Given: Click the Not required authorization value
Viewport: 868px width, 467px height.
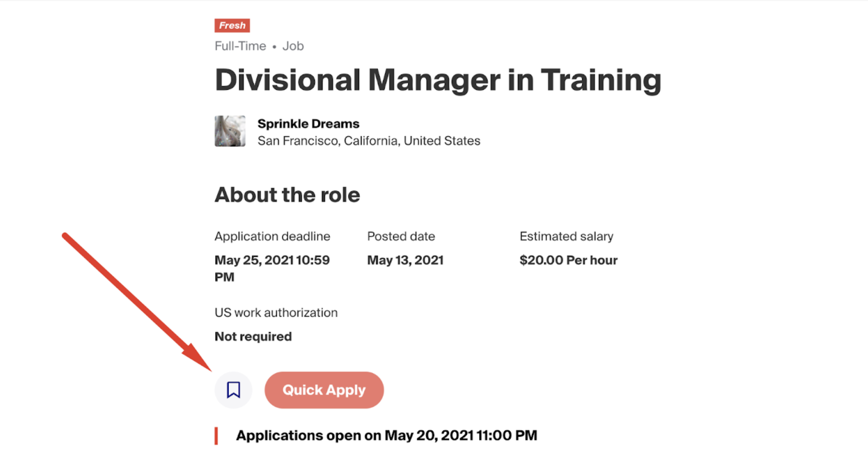Looking at the screenshot, I should tap(253, 336).
